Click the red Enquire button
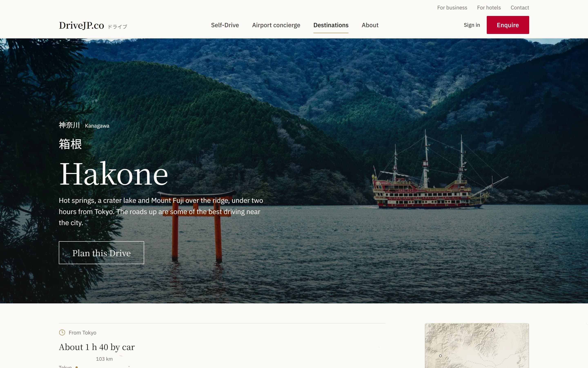Screen dimensions: 588x368 pos(508,25)
